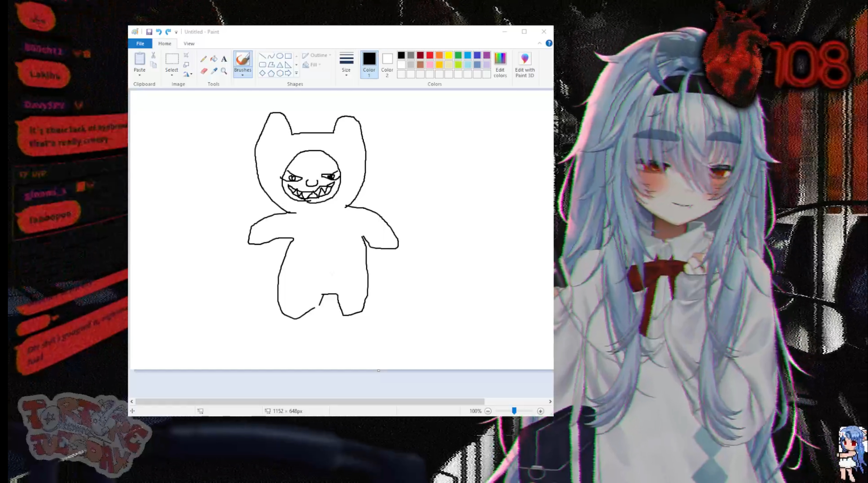
Task: Select the Magnifier tool
Action: 224,71
